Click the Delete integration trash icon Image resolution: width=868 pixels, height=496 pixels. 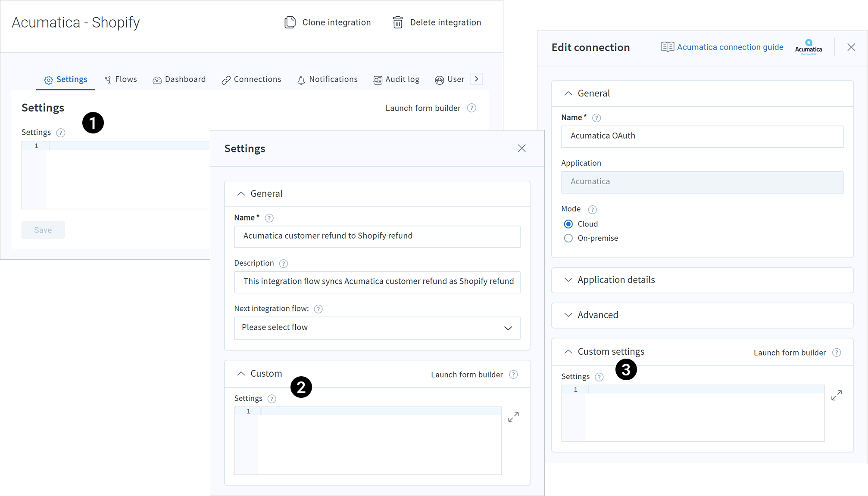tap(398, 22)
